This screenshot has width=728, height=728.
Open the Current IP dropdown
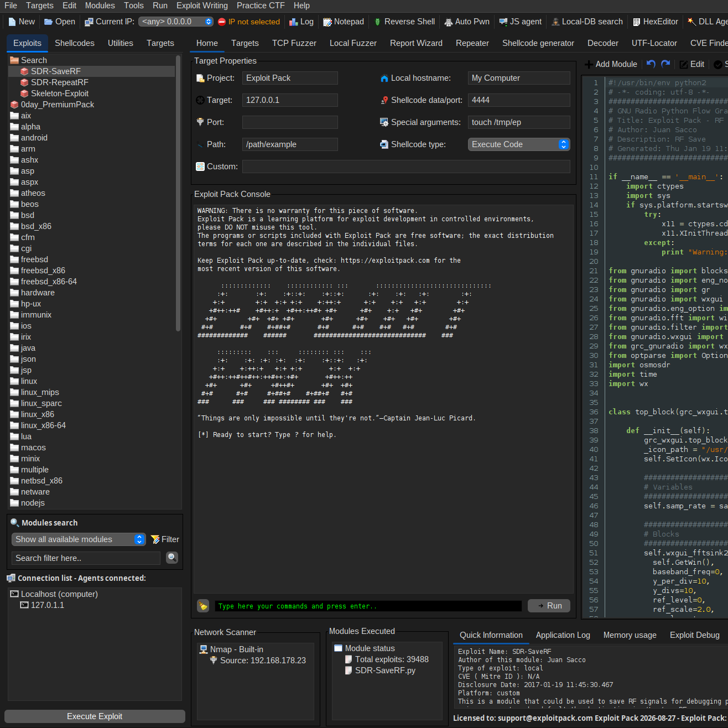pos(175,22)
